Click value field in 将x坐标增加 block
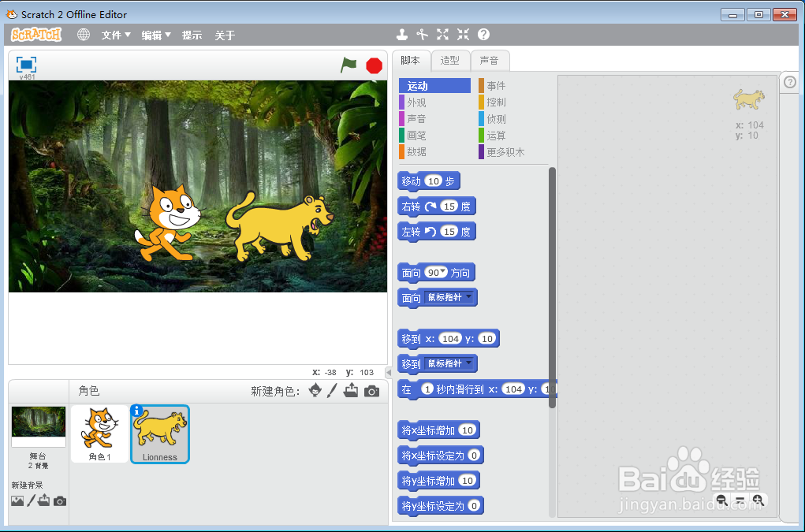This screenshot has height=532, width=805. (468, 430)
